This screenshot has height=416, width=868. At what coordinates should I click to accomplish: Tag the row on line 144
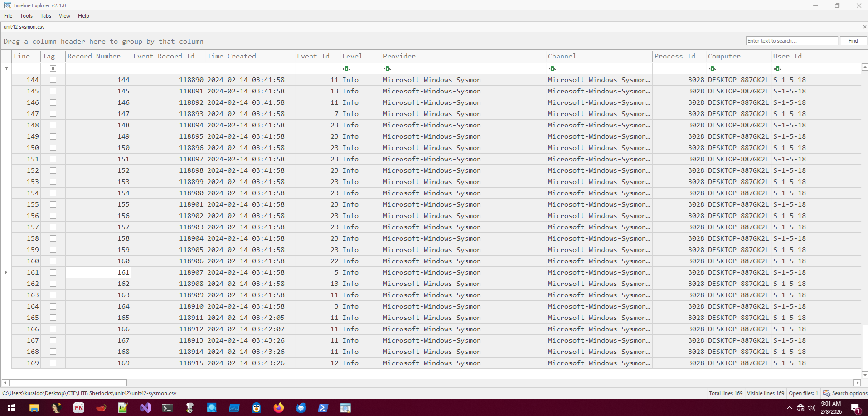coord(53,80)
